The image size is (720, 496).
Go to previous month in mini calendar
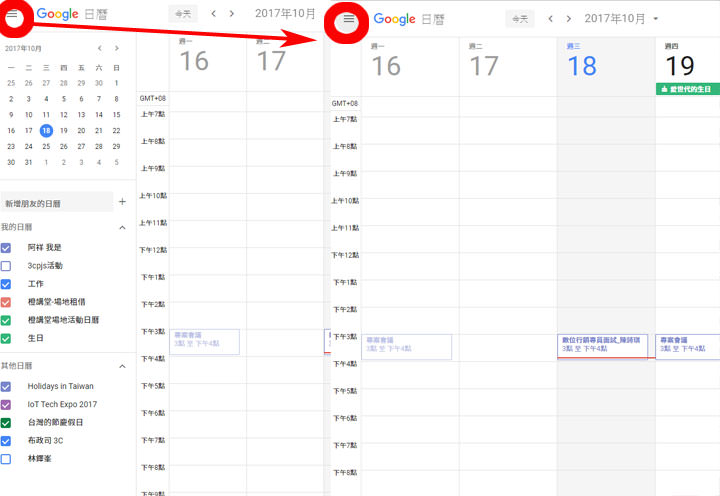(99, 48)
